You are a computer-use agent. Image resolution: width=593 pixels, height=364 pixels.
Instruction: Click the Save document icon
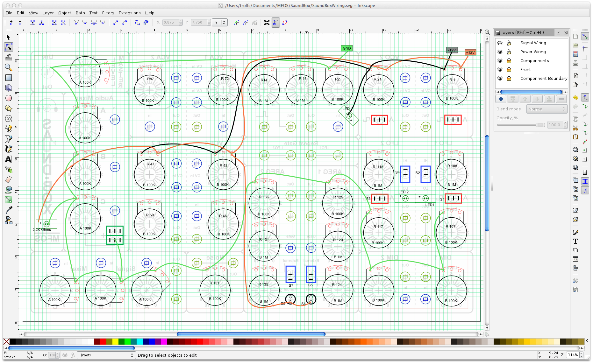click(575, 54)
